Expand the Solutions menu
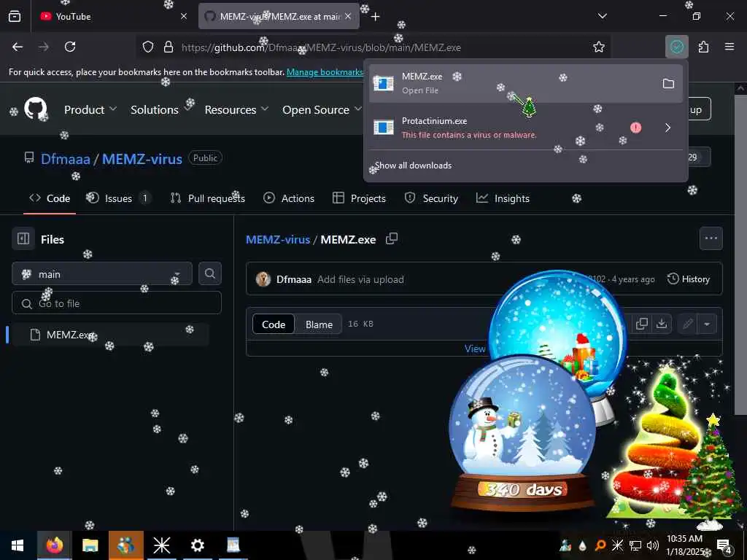 (x=160, y=109)
